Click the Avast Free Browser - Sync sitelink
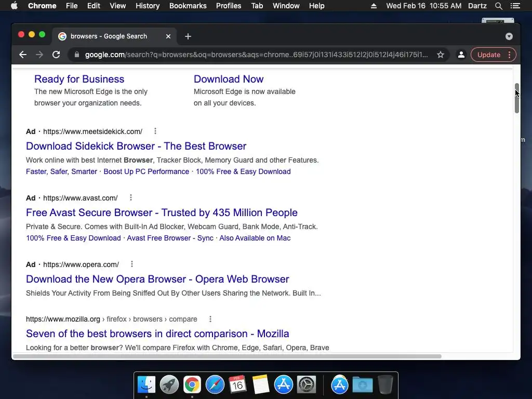Viewport: 532px width, 399px height. tap(170, 238)
